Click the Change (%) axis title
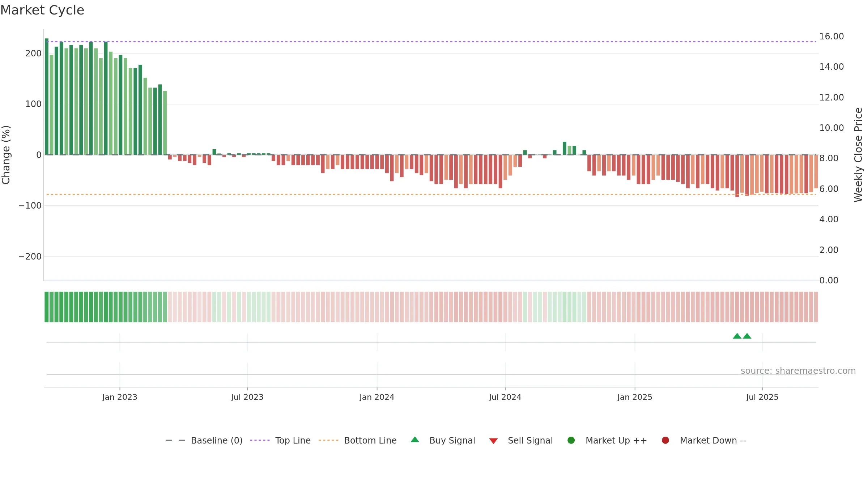Screen dimensions: 868x488 pos(6,155)
